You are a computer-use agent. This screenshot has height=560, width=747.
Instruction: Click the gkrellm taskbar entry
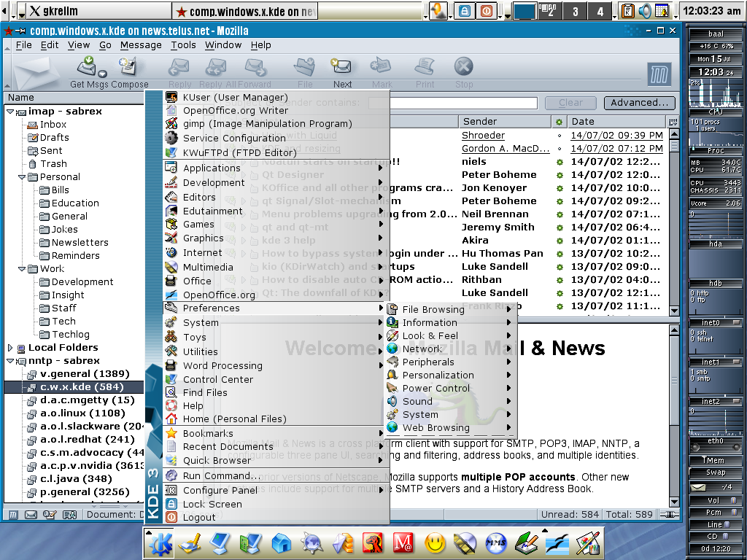(x=100, y=11)
